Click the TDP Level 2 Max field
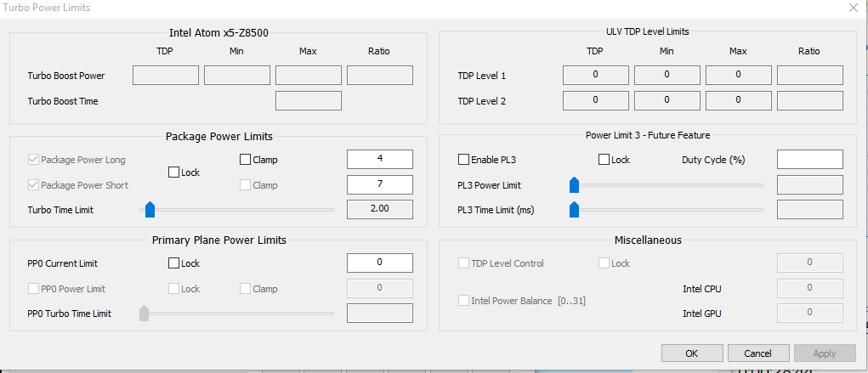The width and height of the screenshot is (868, 373). click(739, 101)
